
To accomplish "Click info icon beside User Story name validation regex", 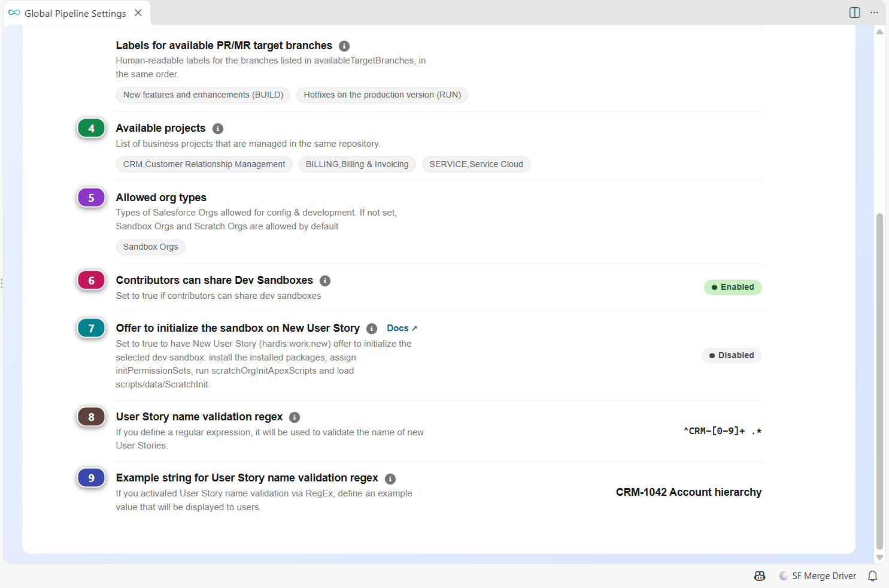I will click(x=295, y=417).
